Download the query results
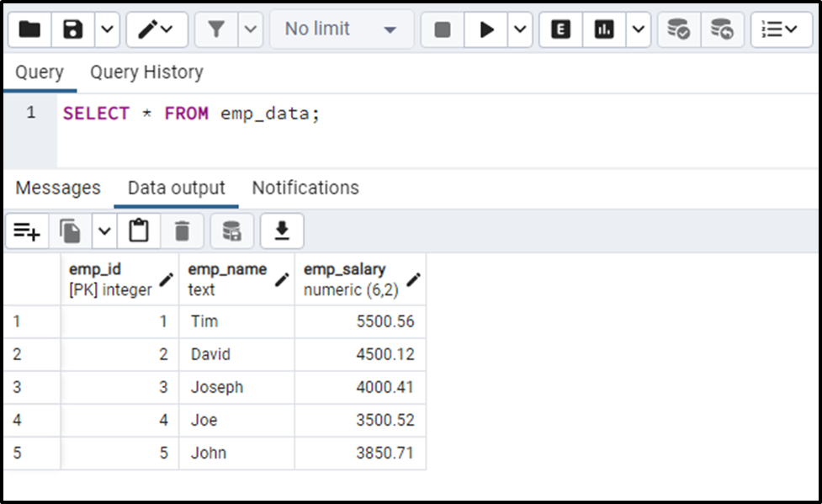Image resolution: width=822 pixels, height=504 pixels. coord(282,231)
